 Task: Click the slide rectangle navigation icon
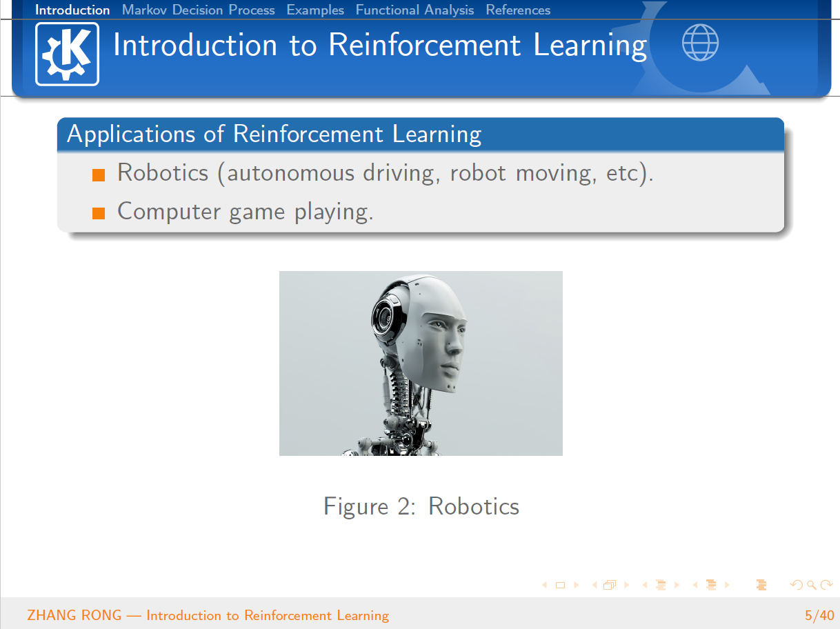click(560, 585)
